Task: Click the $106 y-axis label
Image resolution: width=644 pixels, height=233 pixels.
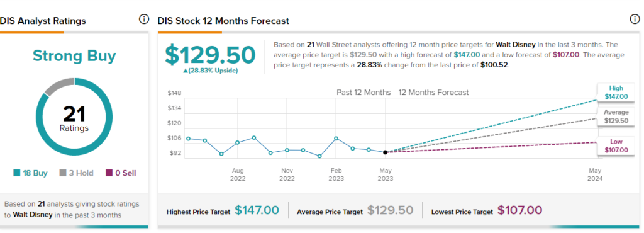Action: click(174, 138)
